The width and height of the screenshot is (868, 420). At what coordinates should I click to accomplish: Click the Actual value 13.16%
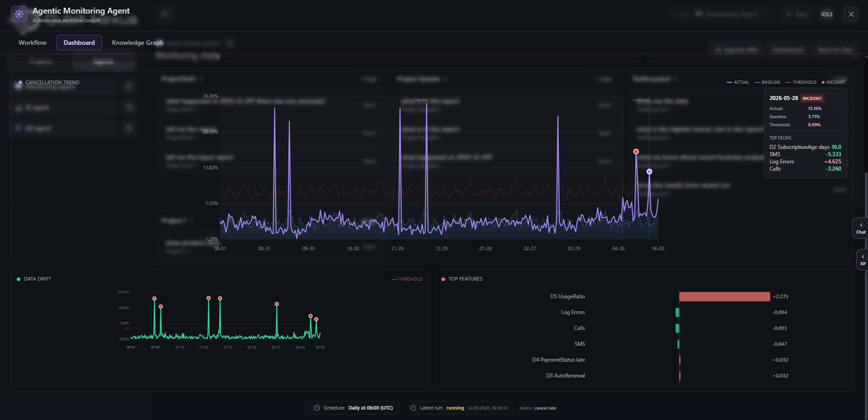[x=815, y=109]
